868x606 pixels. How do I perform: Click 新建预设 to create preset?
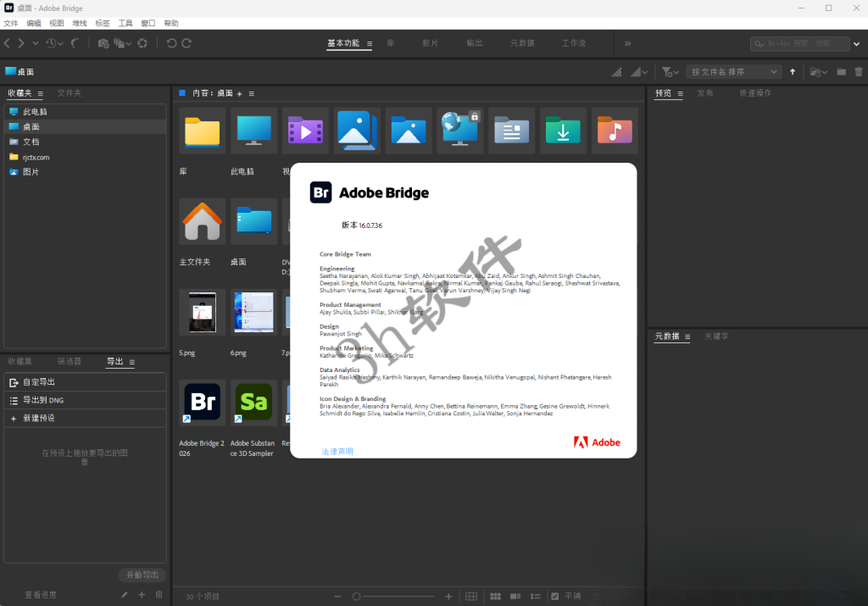click(x=85, y=418)
